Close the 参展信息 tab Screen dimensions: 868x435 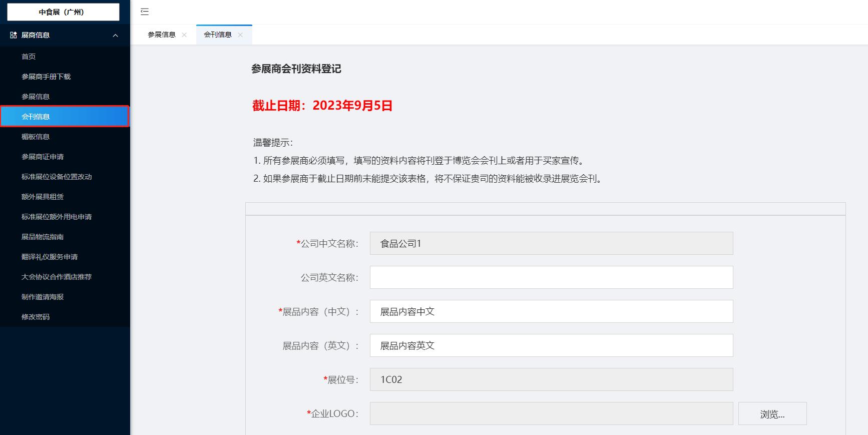click(x=184, y=35)
